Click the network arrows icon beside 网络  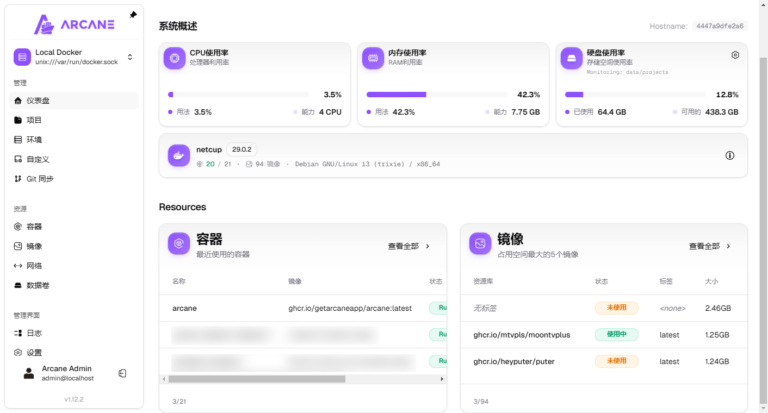point(18,266)
